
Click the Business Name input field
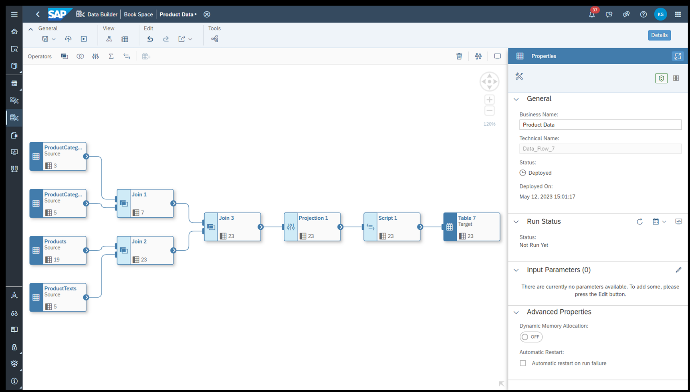(600, 125)
